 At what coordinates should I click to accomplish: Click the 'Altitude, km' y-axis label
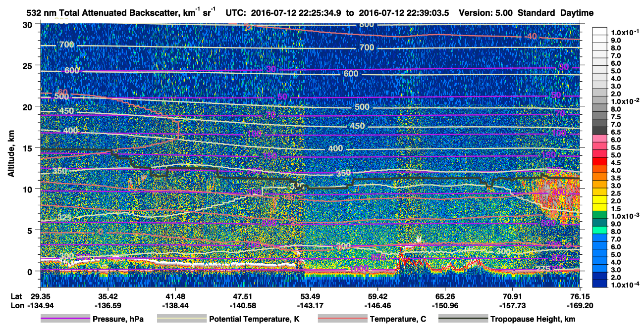pyautogui.click(x=11, y=154)
